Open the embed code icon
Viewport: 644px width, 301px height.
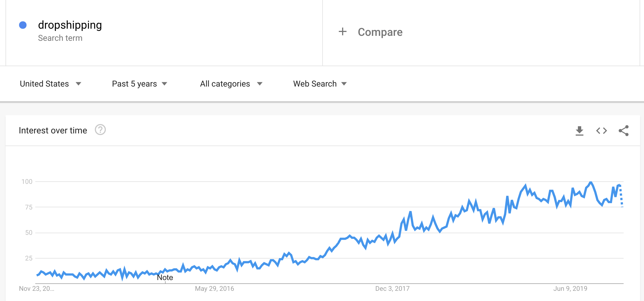601,131
